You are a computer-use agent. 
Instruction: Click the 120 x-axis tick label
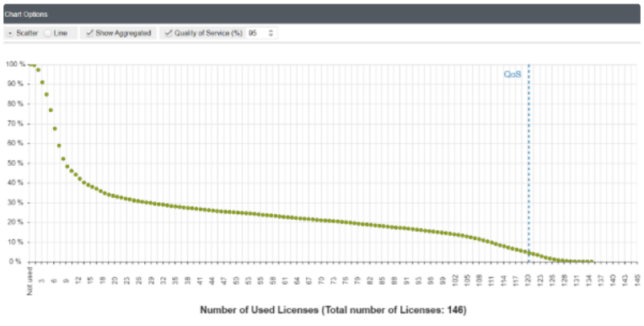[528, 279]
